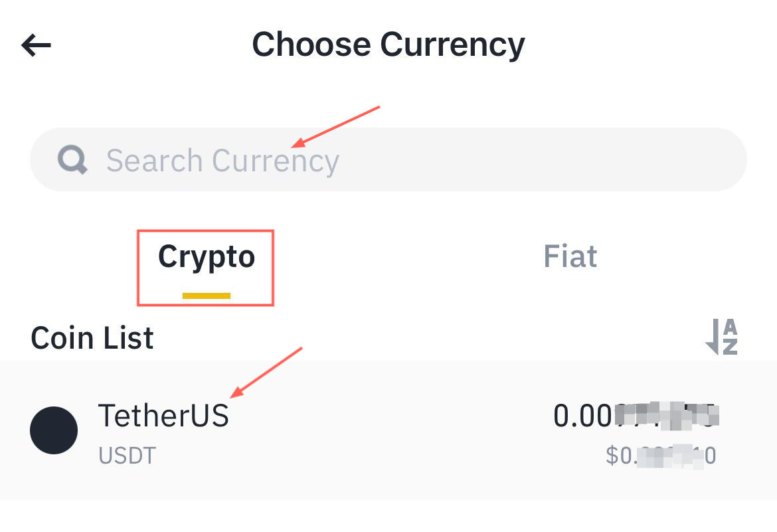Tap the magnifying glass search icon
The image size is (777, 532).
(72, 159)
